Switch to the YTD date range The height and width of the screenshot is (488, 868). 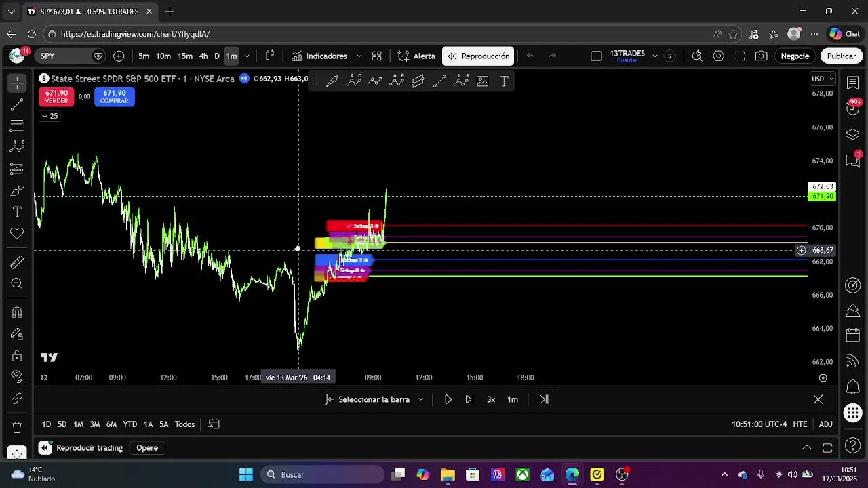pos(130,424)
